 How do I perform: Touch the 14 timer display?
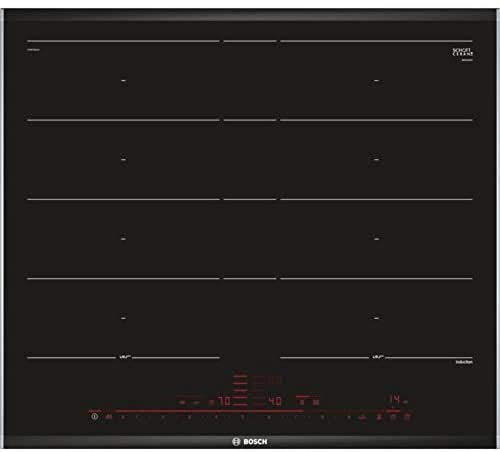394,399
